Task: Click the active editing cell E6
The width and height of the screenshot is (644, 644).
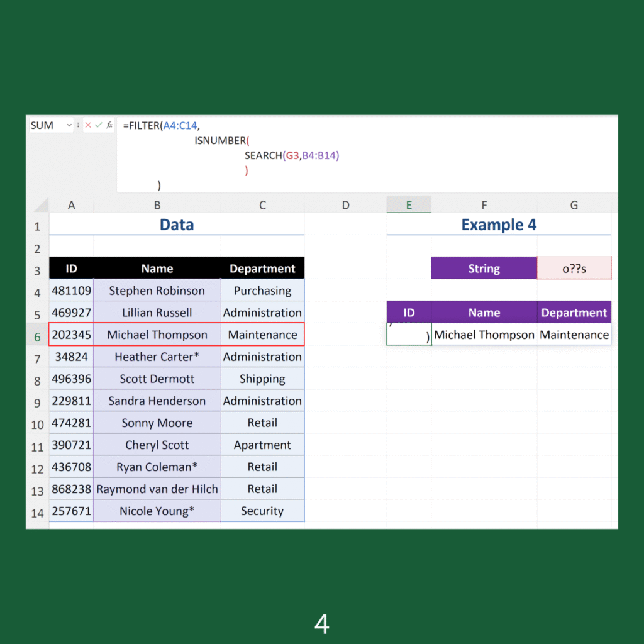Action: [409, 335]
